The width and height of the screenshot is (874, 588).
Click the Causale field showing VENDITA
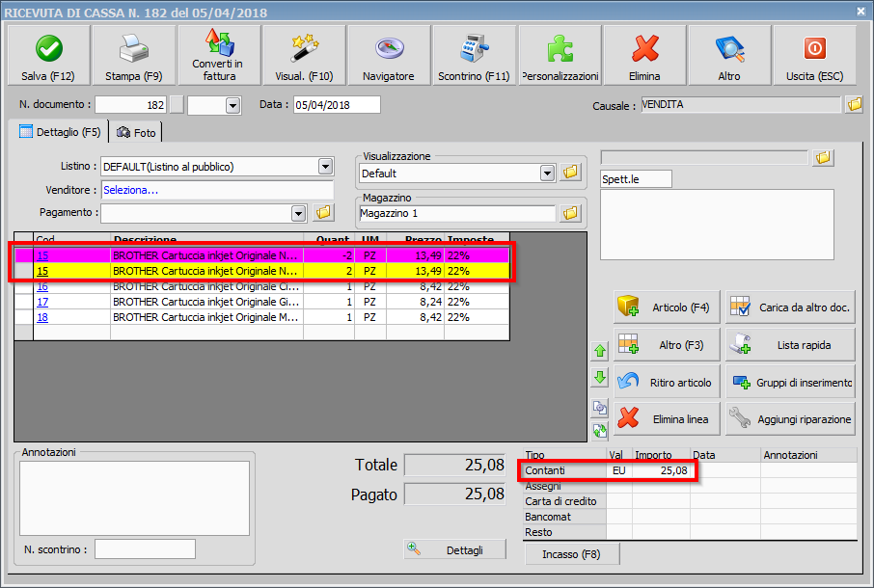point(740,105)
